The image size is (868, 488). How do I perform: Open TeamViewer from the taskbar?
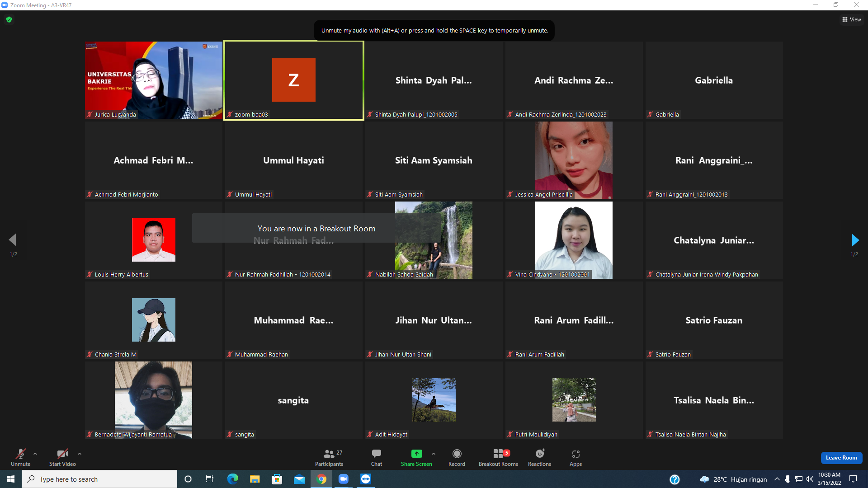click(x=366, y=479)
